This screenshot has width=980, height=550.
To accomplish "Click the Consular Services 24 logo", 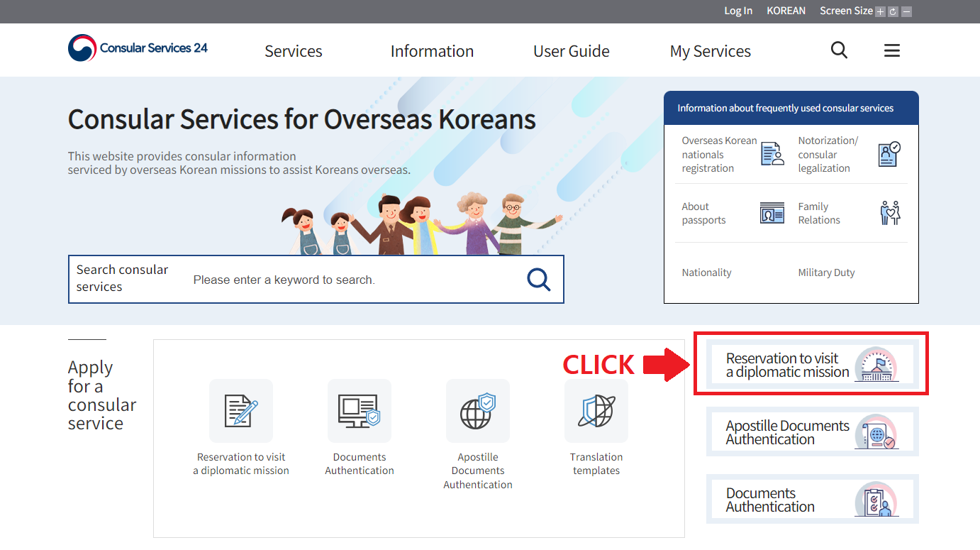I will pyautogui.click(x=138, y=48).
